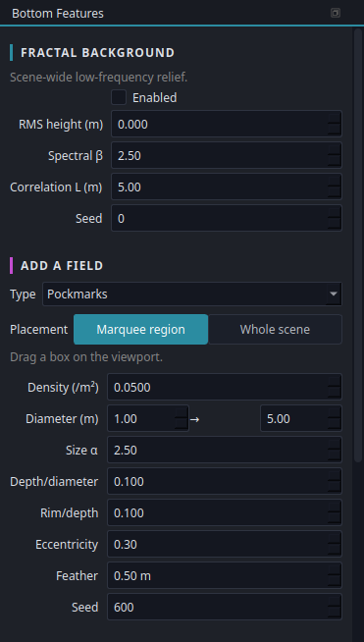Image resolution: width=364 pixels, height=642 pixels.
Task: Increase Correlation L with the up stepper
Action: coord(335,181)
